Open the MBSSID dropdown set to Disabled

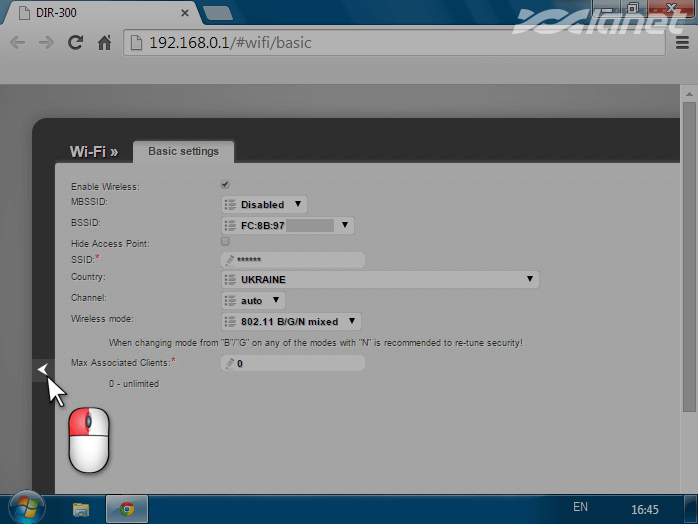264,204
